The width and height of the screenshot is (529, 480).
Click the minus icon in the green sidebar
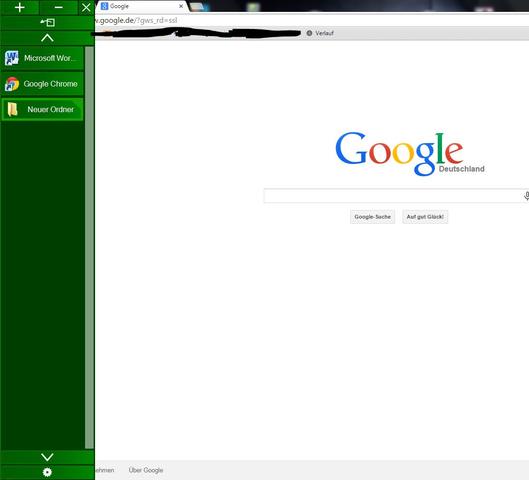pyautogui.click(x=59, y=7)
